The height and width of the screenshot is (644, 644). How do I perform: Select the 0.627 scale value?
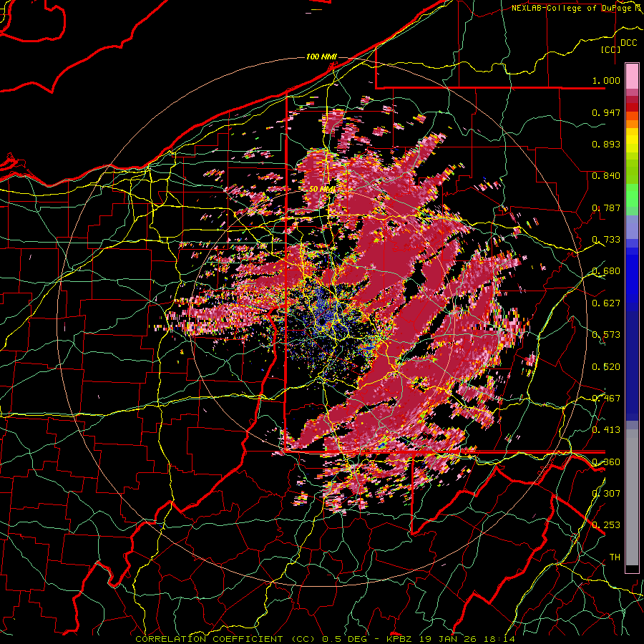click(606, 303)
